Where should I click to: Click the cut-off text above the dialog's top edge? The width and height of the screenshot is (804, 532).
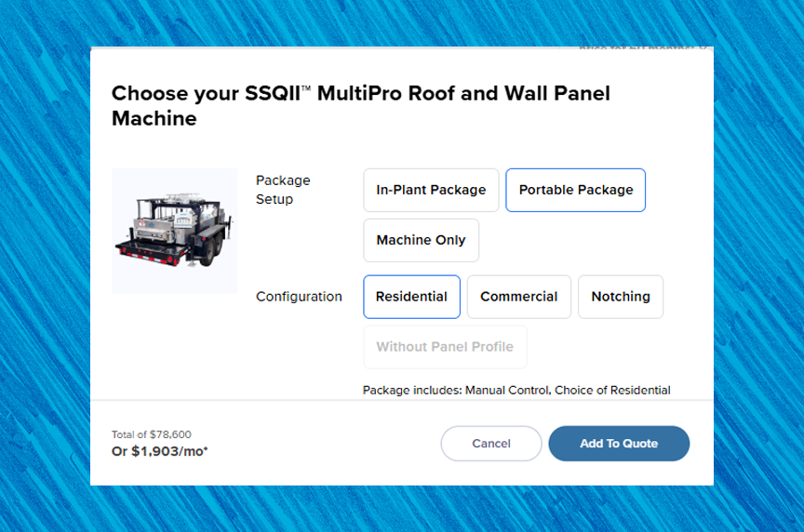pos(642,45)
